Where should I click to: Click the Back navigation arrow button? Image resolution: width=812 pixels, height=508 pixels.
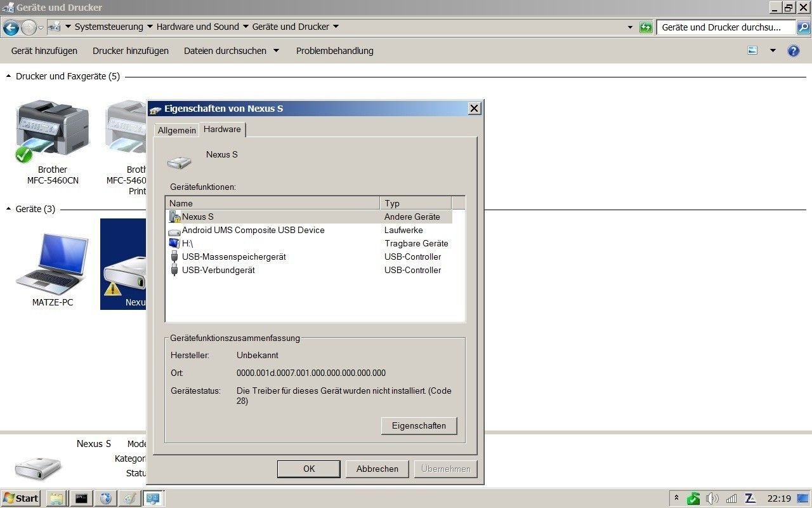point(11,27)
